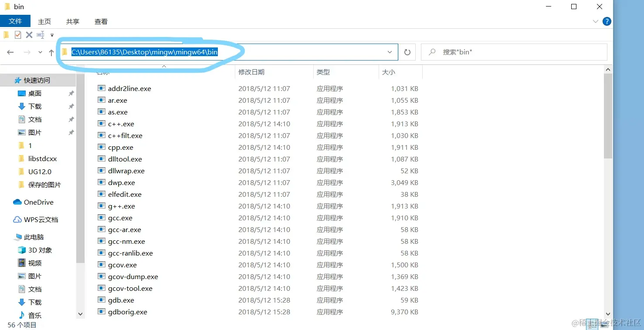644x330 pixels.
Task: Select the dlltool.exe file
Action: coord(125,159)
